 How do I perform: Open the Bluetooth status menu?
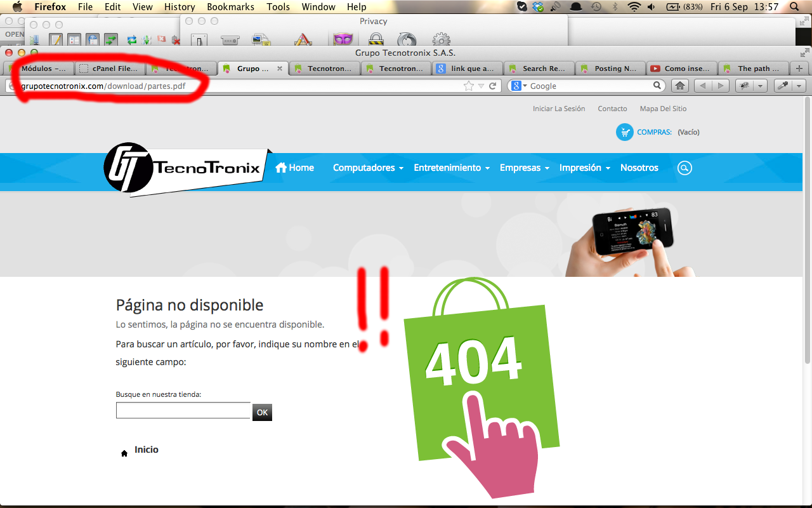[615, 7]
